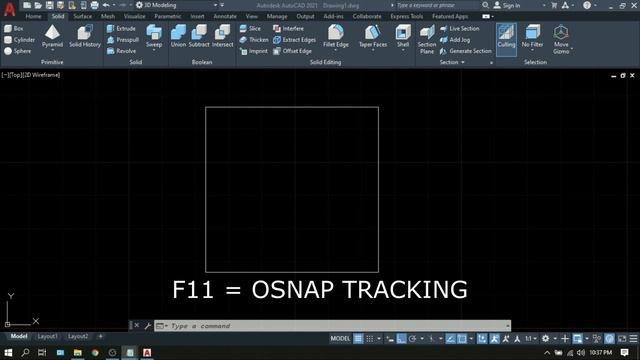Screen dimensions: 640x360
Task: Add a new layout with plus button
Action: coord(100,336)
